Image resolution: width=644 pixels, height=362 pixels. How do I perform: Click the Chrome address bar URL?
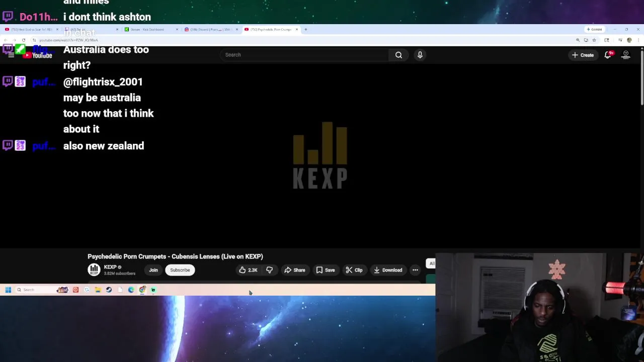[x=68, y=40]
